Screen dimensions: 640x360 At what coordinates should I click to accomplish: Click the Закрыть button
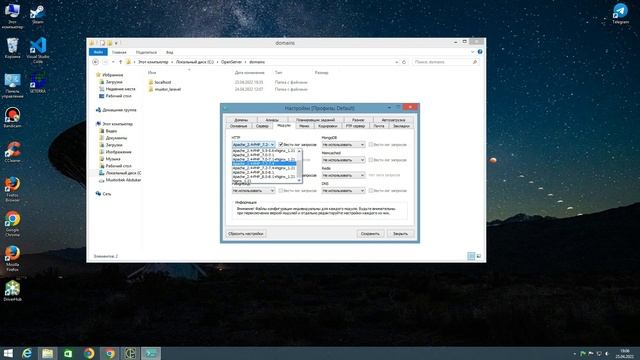(400, 233)
